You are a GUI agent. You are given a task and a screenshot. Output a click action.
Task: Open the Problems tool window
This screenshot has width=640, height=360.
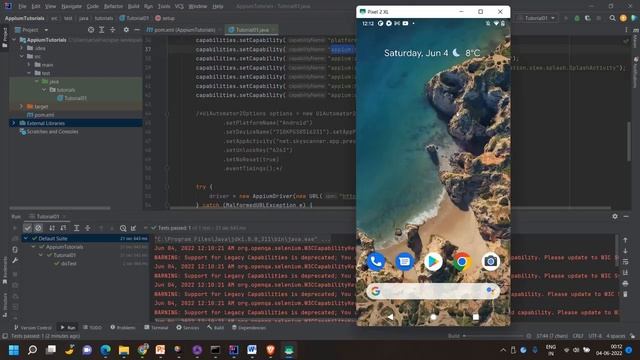click(x=123, y=327)
